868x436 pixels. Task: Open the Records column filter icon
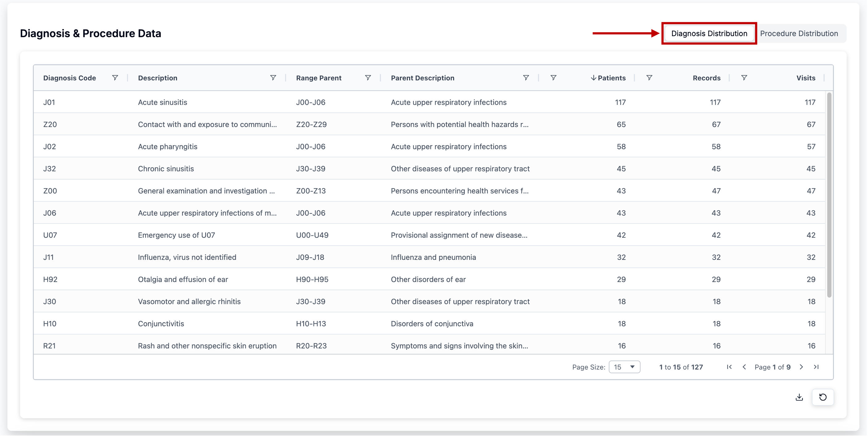point(649,78)
